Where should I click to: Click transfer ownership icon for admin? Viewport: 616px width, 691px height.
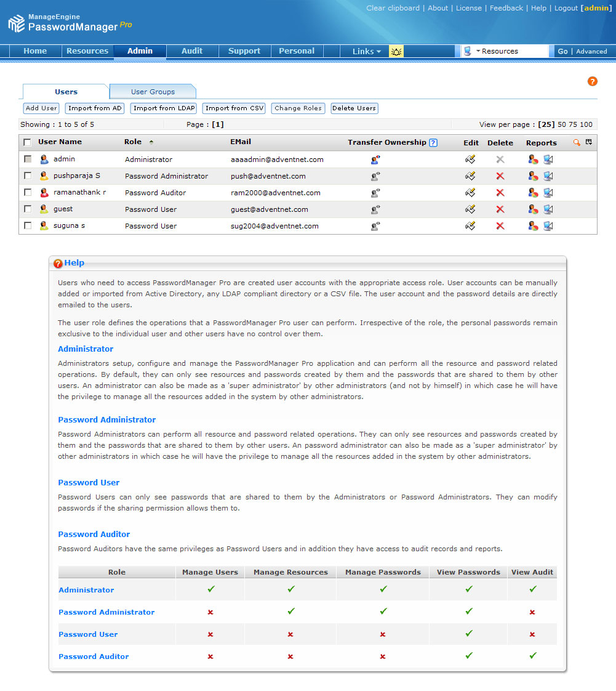[375, 160]
